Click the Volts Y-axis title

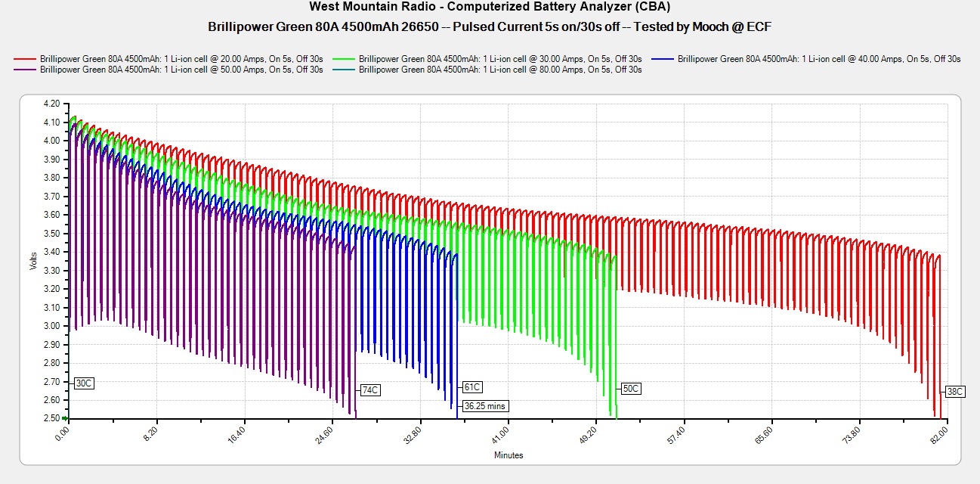coord(33,261)
